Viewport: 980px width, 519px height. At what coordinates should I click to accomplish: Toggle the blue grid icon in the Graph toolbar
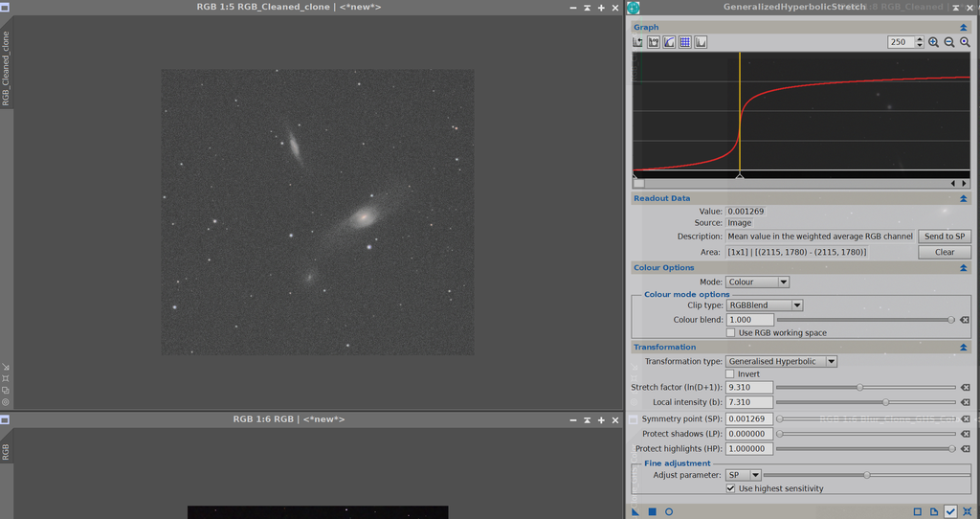click(x=685, y=42)
